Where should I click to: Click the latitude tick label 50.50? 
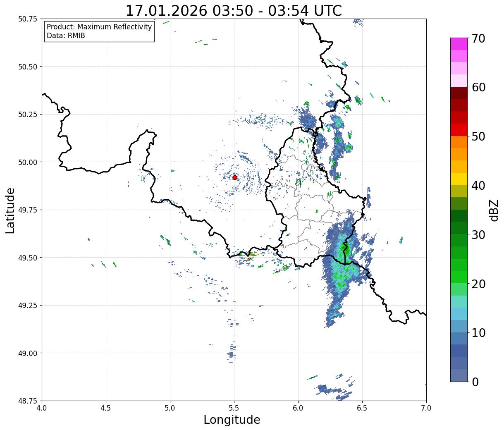click(27, 67)
